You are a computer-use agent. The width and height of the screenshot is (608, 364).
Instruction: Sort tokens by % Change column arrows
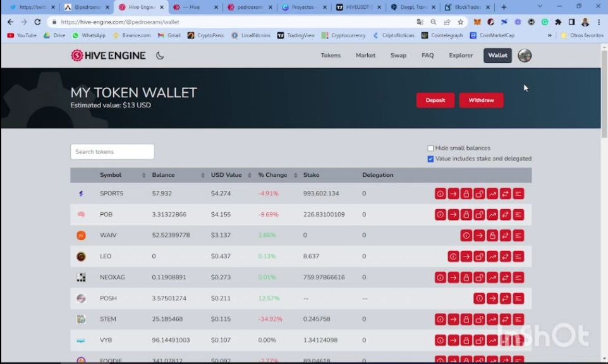click(x=296, y=175)
